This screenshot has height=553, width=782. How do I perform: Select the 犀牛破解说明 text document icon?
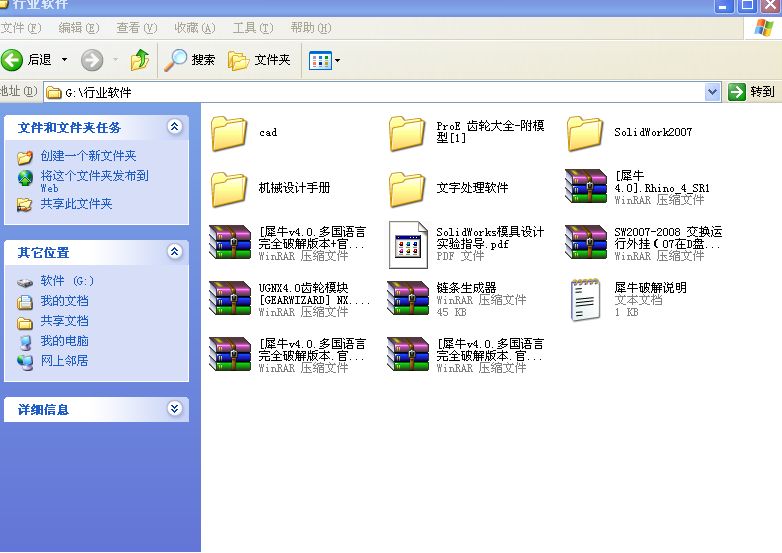586,299
